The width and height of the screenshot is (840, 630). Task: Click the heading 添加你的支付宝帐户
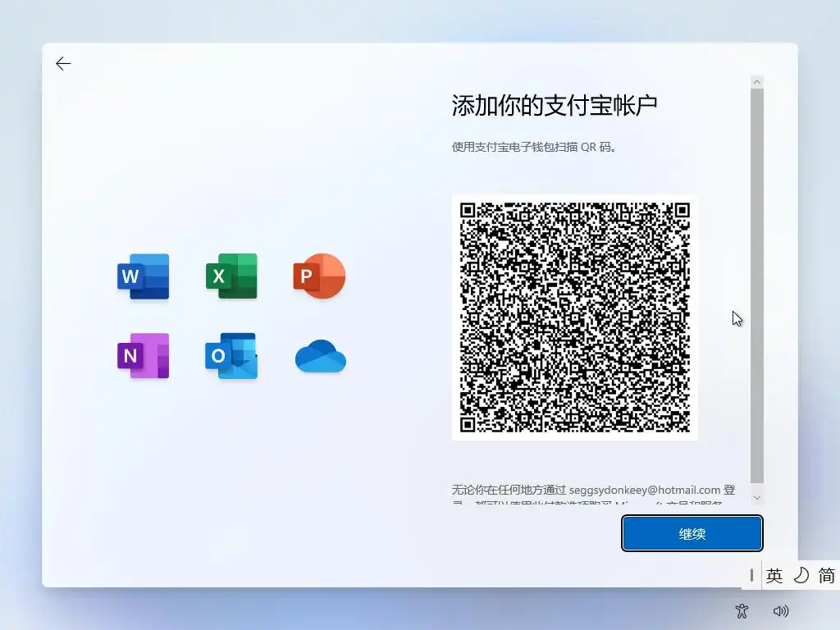click(x=555, y=106)
